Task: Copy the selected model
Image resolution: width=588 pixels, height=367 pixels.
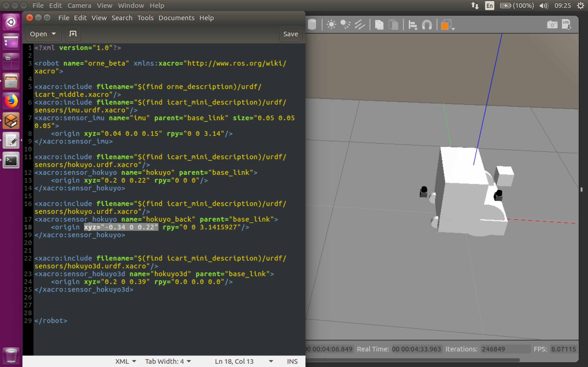Action: pos(379,24)
